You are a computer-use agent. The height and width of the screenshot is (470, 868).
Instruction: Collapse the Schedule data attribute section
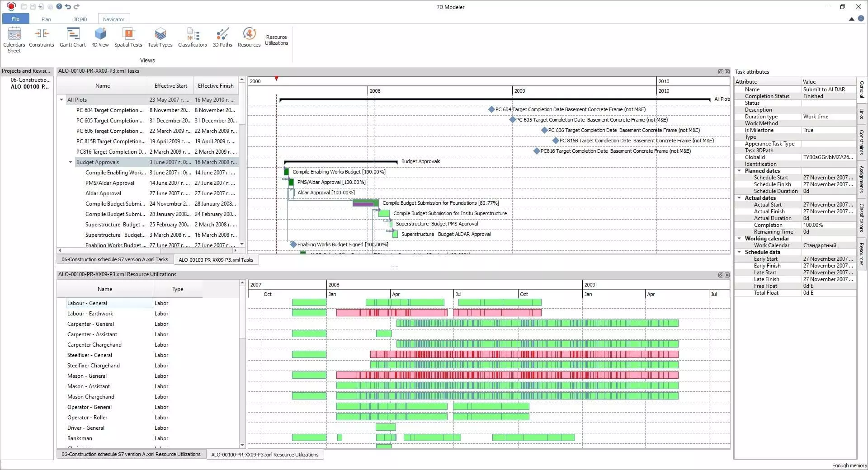739,252
